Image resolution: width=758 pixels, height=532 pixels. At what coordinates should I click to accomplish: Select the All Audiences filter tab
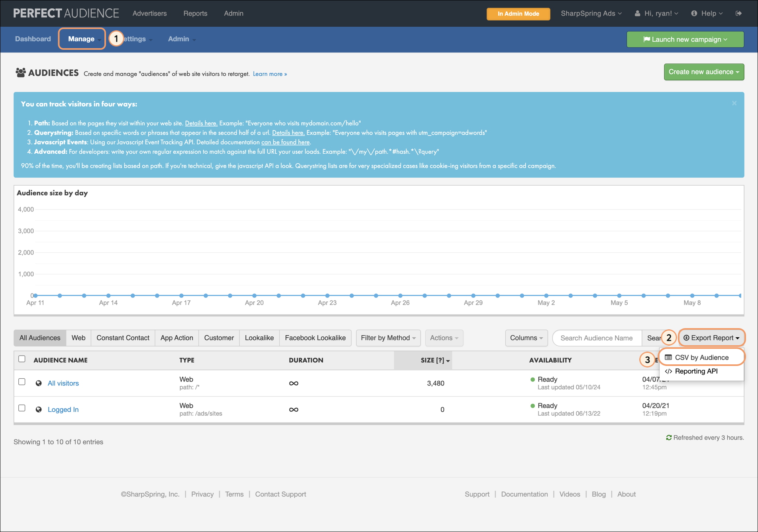pos(40,338)
